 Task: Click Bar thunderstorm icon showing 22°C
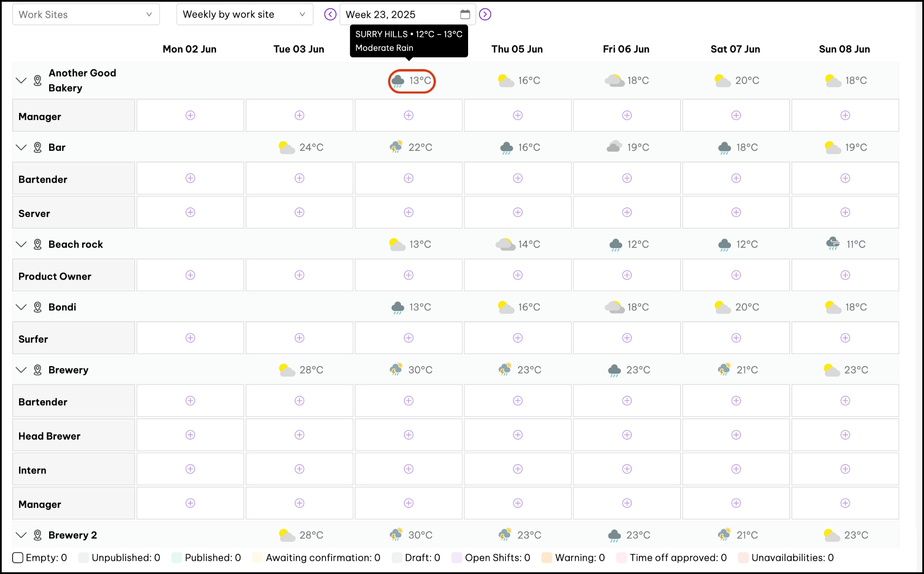[396, 147]
